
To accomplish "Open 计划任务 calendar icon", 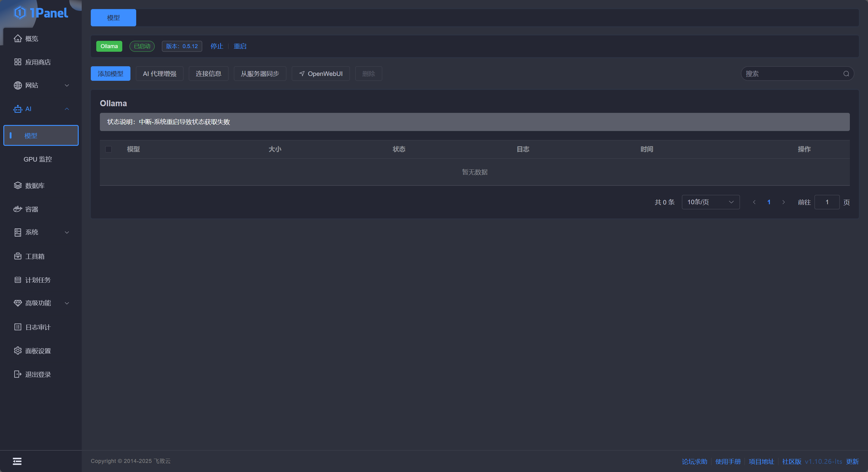I will point(18,280).
